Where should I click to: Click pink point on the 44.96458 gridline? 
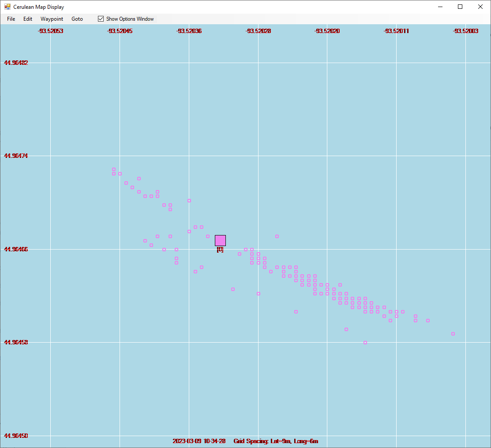tap(365, 343)
